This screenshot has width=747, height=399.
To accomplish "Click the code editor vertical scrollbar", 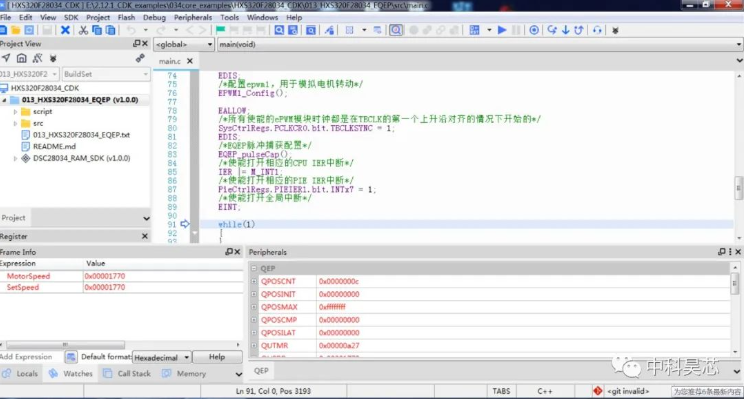I will (x=739, y=188).
